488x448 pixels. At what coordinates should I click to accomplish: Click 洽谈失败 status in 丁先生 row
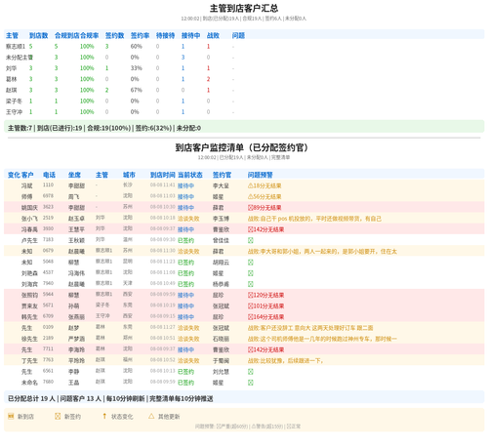click(x=188, y=361)
